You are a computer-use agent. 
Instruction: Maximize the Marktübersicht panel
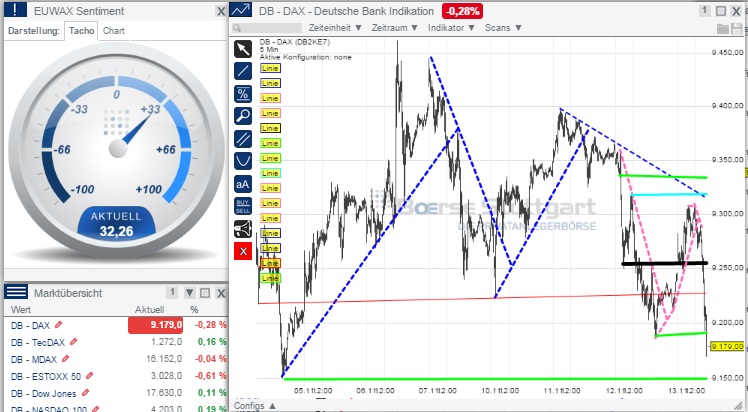tap(205, 293)
